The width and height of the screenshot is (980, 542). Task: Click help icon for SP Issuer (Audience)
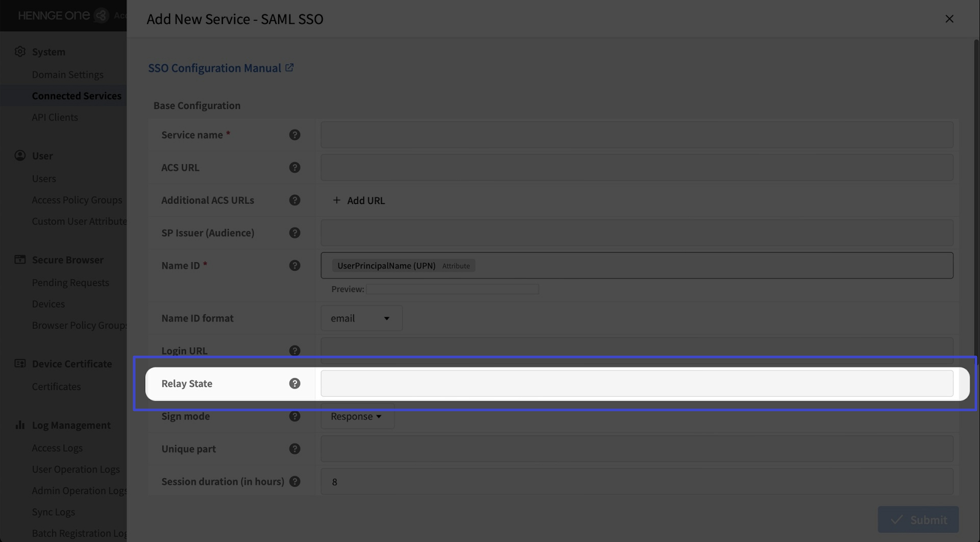click(x=295, y=233)
